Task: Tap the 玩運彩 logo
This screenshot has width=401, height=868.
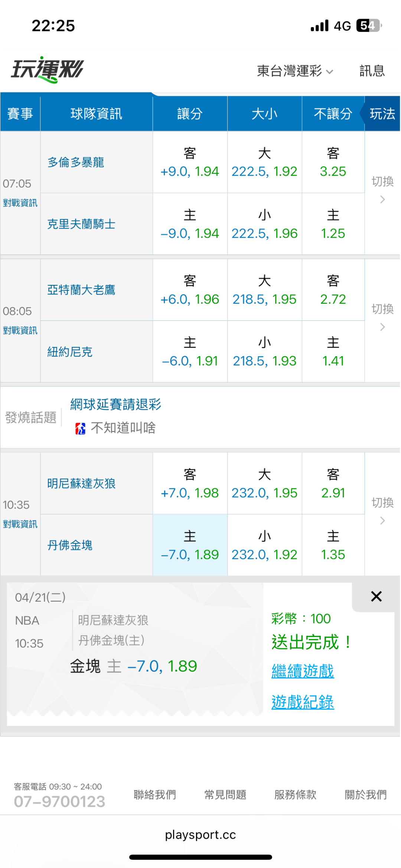Action: pos(47,69)
